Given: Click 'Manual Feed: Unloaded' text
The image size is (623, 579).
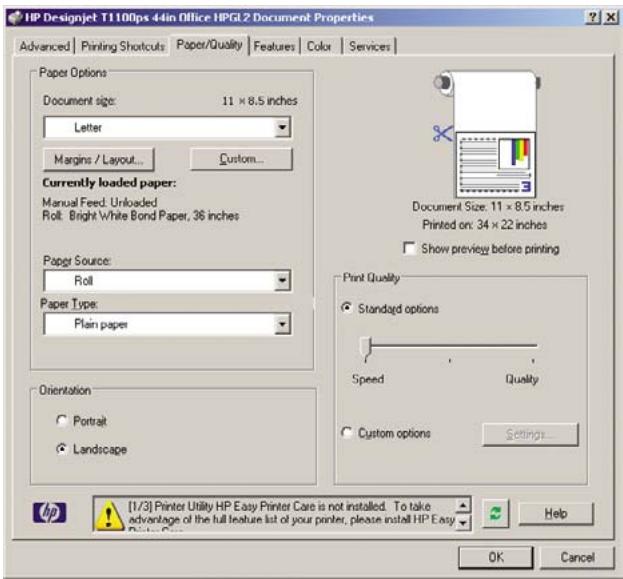Looking at the screenshot, I should coord(100,202).
